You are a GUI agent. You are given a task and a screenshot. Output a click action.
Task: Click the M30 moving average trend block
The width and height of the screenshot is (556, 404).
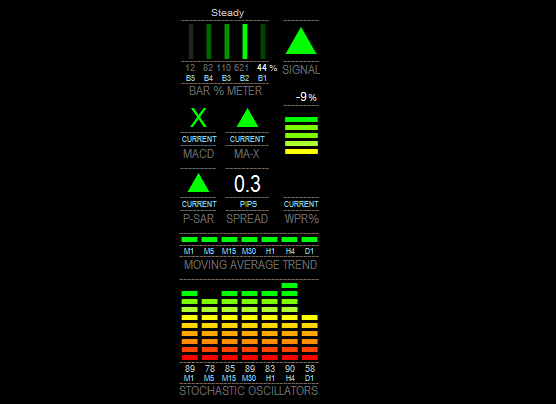click(249, 239)
